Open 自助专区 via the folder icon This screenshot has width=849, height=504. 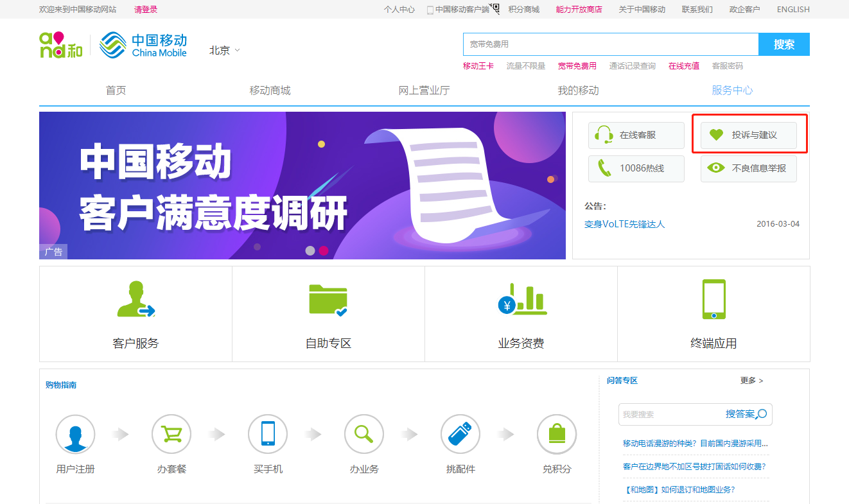328,299
